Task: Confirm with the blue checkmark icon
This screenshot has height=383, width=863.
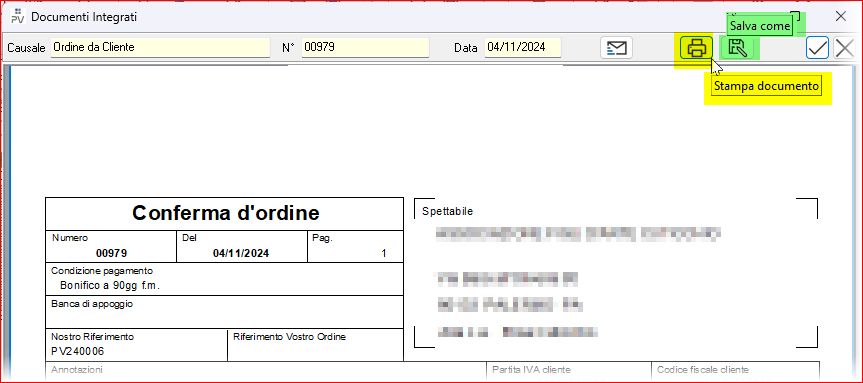Action: tap(817, 48)
